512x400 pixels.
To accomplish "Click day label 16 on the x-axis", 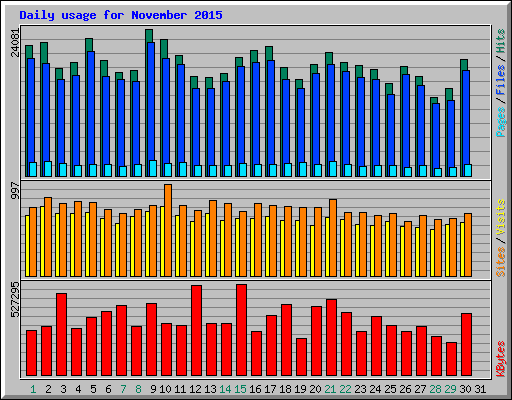I will point(255,389).
